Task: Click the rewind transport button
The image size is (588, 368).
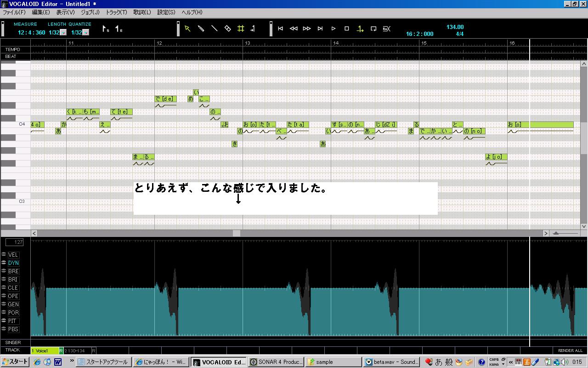Action: click(x=294, y=29)
